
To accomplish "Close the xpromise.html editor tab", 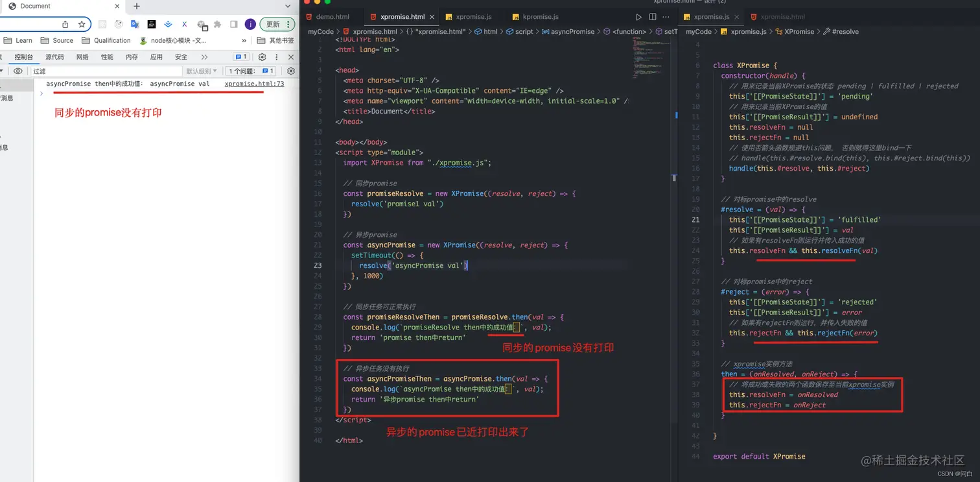I will pyautogui.click(x=432, y=17).
